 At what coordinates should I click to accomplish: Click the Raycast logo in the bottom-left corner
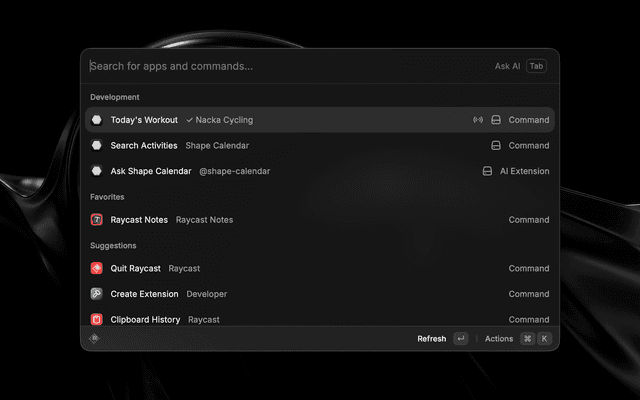coord(94,338)
